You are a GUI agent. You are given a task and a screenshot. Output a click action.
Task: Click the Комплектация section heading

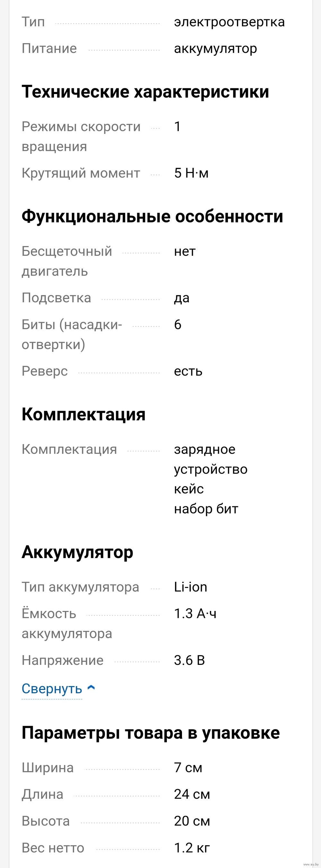(84, 415)
